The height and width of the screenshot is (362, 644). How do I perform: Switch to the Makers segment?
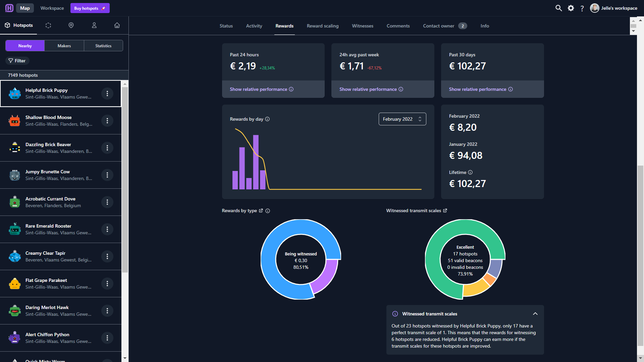coord(64,46)
